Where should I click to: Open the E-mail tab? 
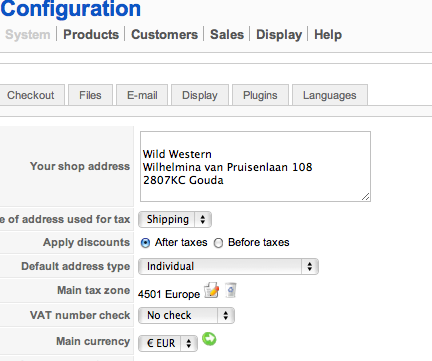(x=142, y=95)
